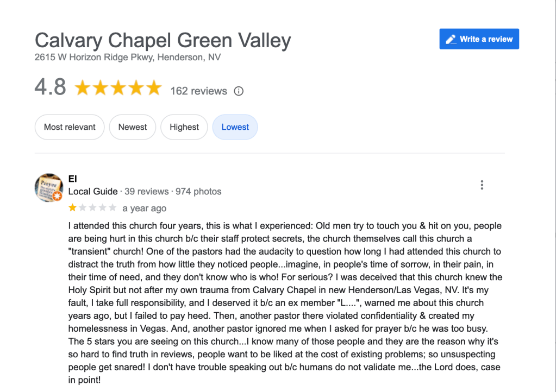556x392 pixels.
Task: Open the 162 reviews link
Action: point(198,91)
